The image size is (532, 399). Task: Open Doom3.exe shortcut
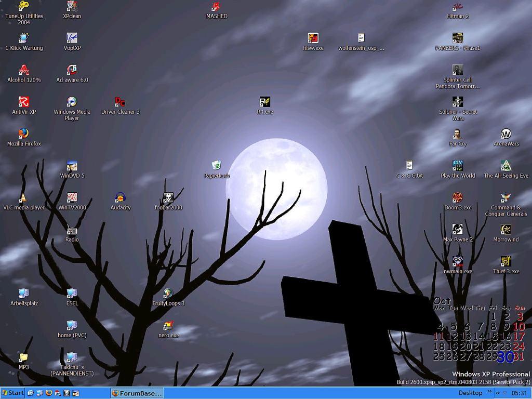[458, 202]
